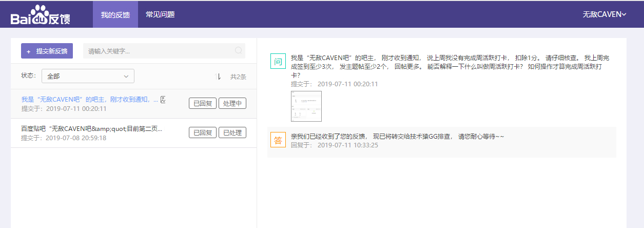The image size is (644, 228).
Task: Open feedback titled 我是“无敌CAVEN吧”的吧主
Action: (x=90, y=99)
